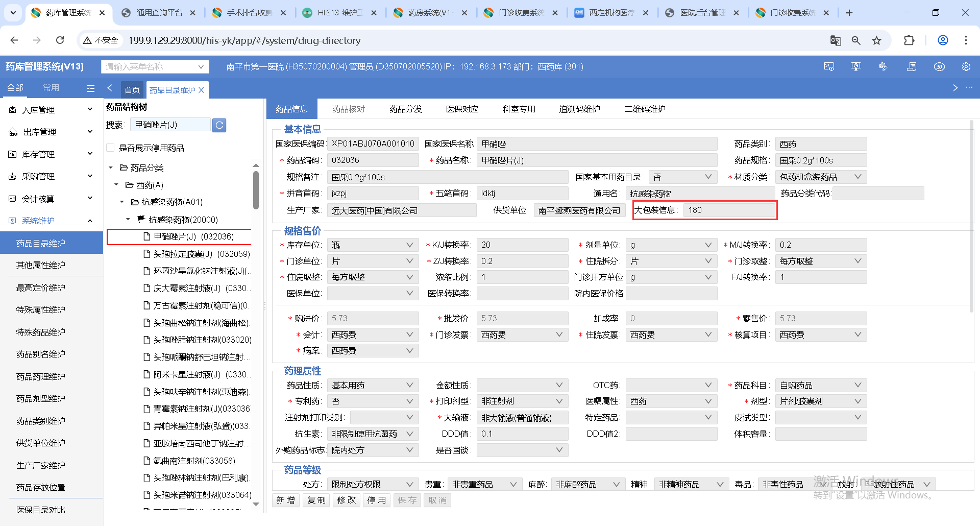The height and width of the screenshot is (526, 980).
Task: Click the 不安全 site security indicator
Action: point(101,40)
